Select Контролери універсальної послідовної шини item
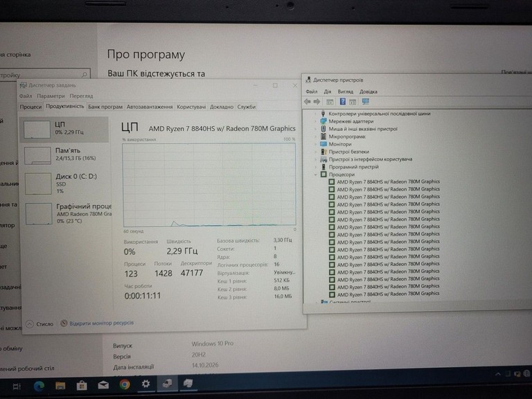This screenshot has height=399, width=532. [x=380, y=114]
